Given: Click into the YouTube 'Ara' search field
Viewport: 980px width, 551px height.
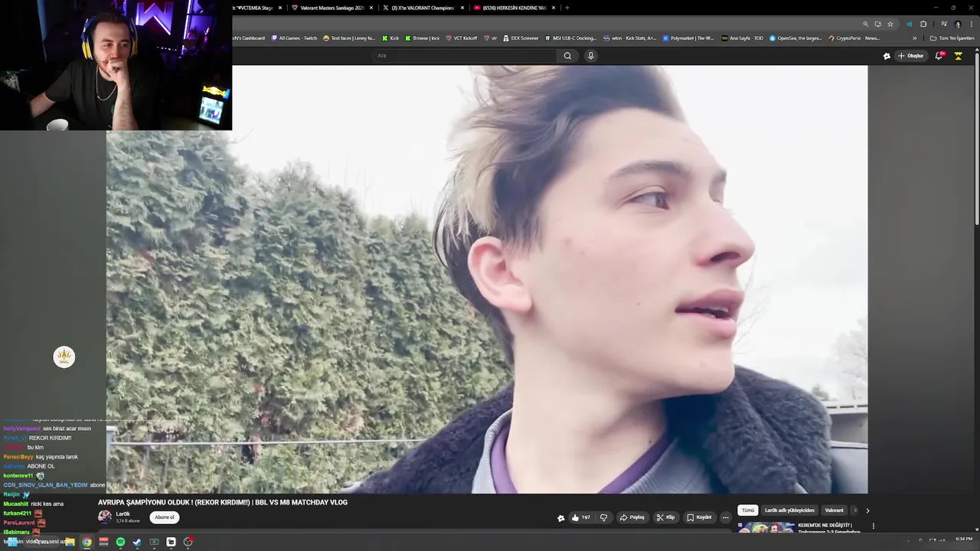Looking at the screenshot, I should tap(465, 55).
